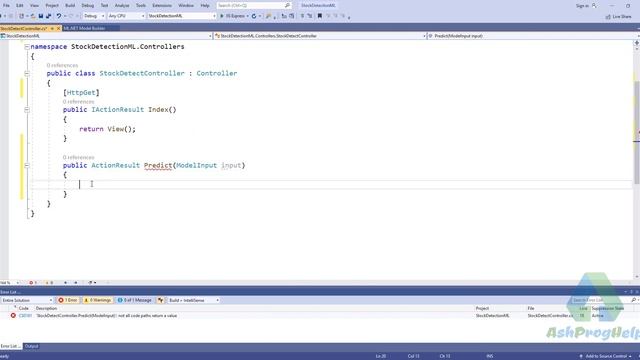Collapse the Index() method block
The width and height of the screenshot is (640, 360).
27,110
